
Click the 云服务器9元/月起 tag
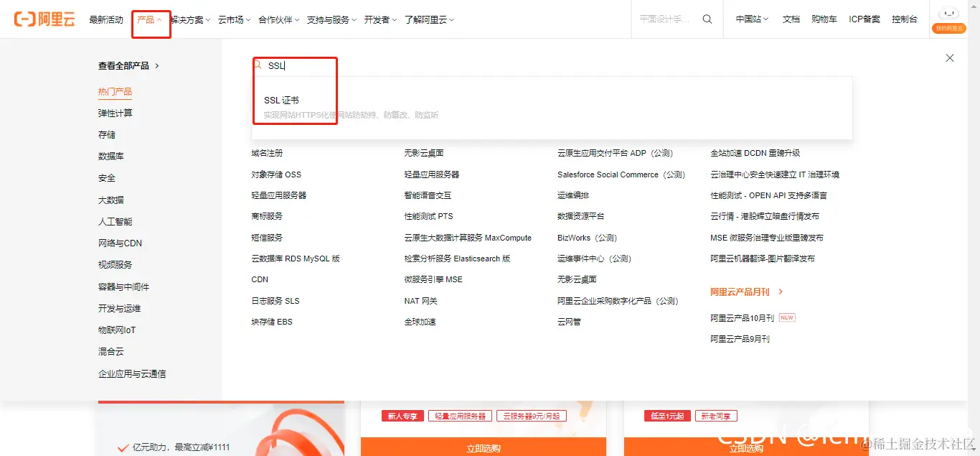(x=532, y=416)
